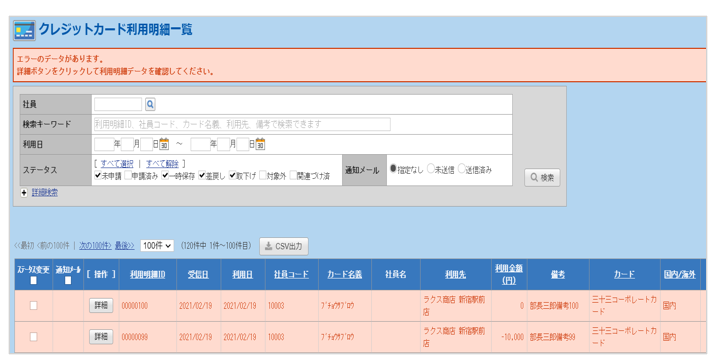Focus the start date month field
715x360 pixels.
pyautogui.click(x=127, y=144)
